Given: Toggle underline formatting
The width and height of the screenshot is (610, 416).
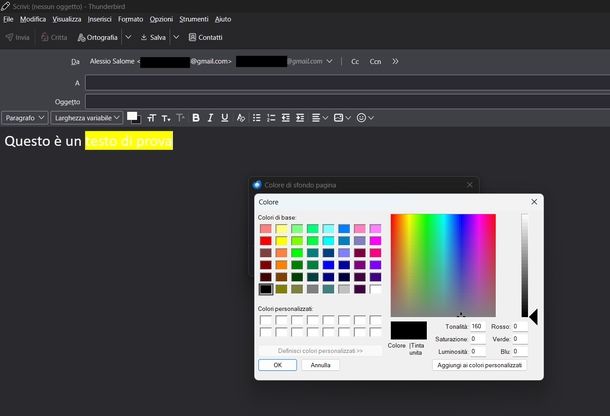Looking at the screenshot, I should coord(225,118).
